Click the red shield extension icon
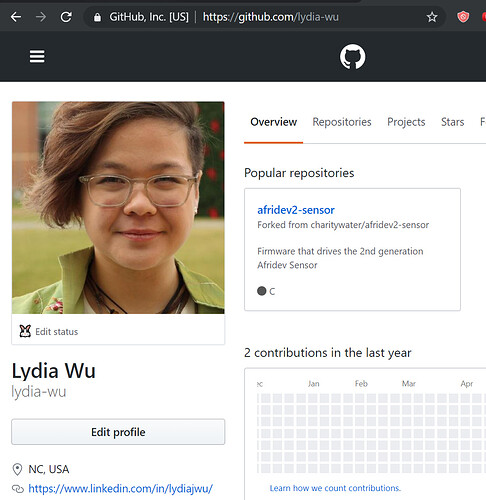The image size is (486, 500). (463, 17)
